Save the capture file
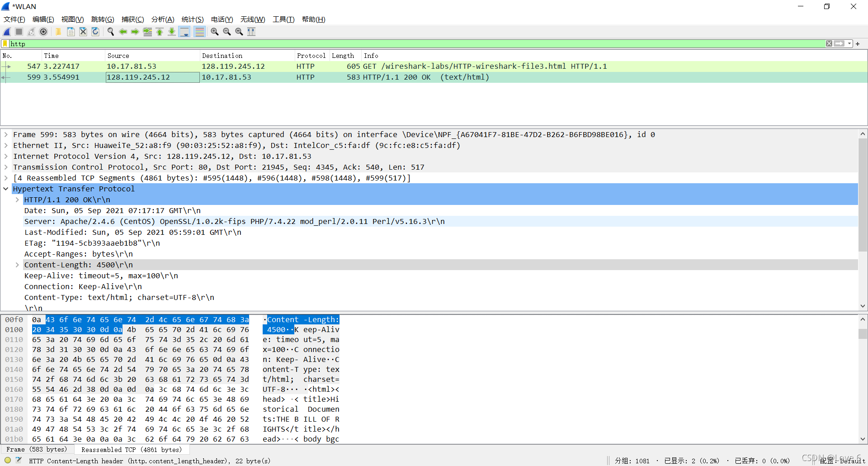The image size is (868, 466). pos(71,32)
